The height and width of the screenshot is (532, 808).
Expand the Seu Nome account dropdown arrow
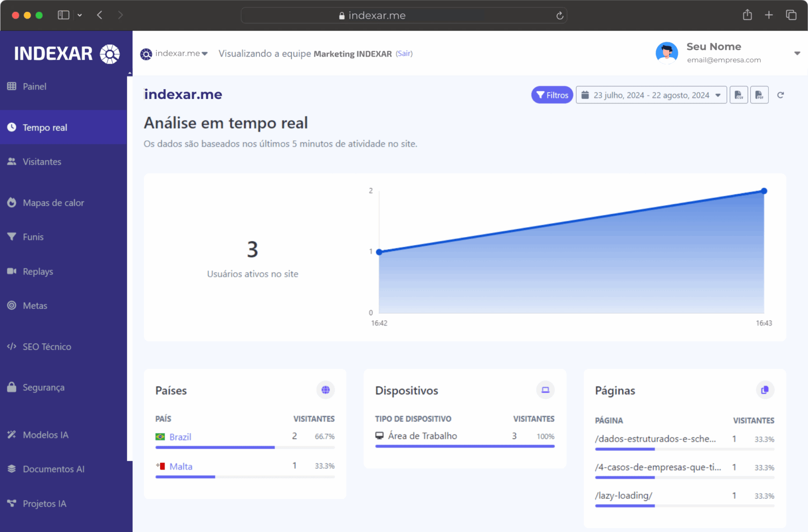click(797, 53)
